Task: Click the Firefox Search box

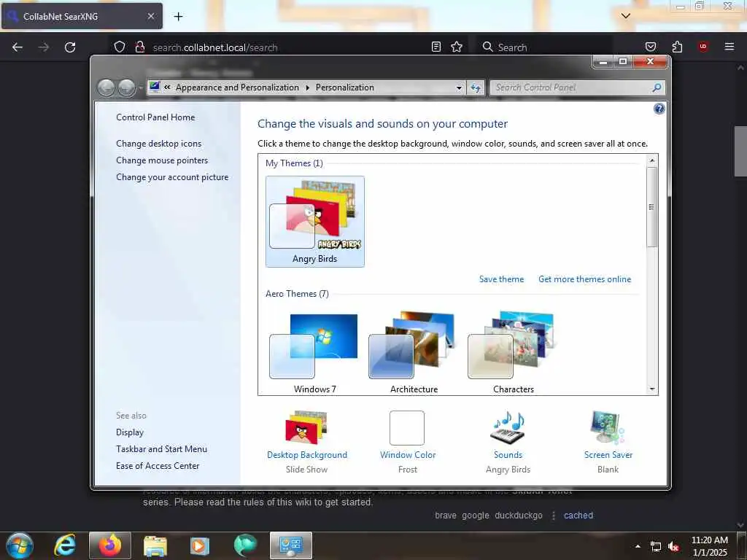Action: click(546, 47)
